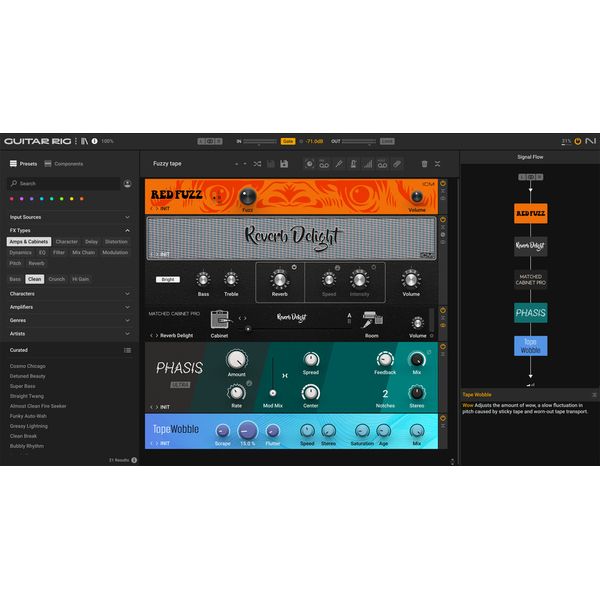Image resolution: width=600 pixels, height=600 pixels.
Task: Toggle the Limit button next to OUT meter
Action: pos(387,141)
